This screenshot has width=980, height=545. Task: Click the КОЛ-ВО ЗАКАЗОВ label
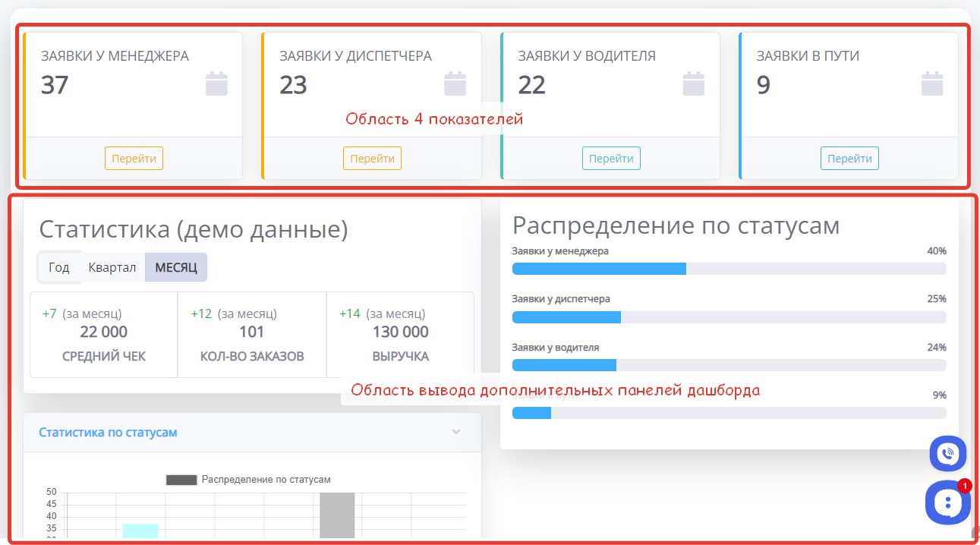click(x=252, y=356)
